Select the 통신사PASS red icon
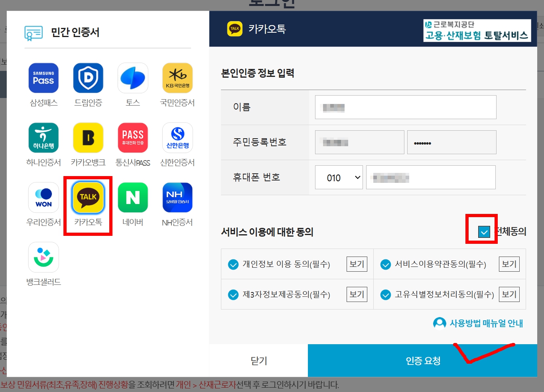Screen dimensions: 544x392 [133, 138]
